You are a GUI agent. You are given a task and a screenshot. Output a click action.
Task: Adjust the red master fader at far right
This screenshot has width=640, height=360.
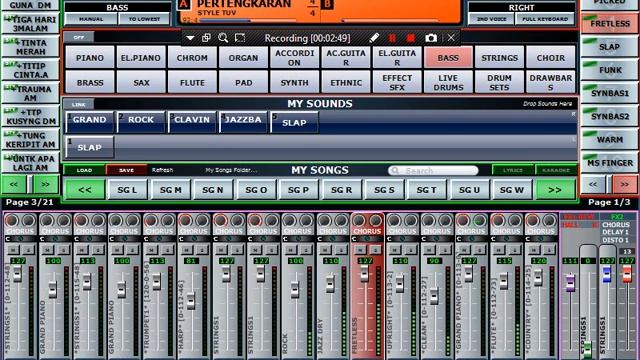[627, 273]
